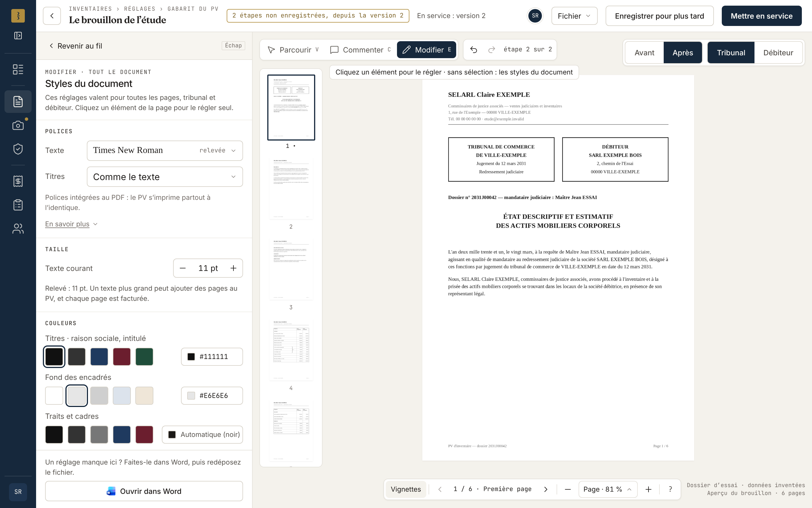
Task: Click Ouvrir dans Word
Action: 144,491
